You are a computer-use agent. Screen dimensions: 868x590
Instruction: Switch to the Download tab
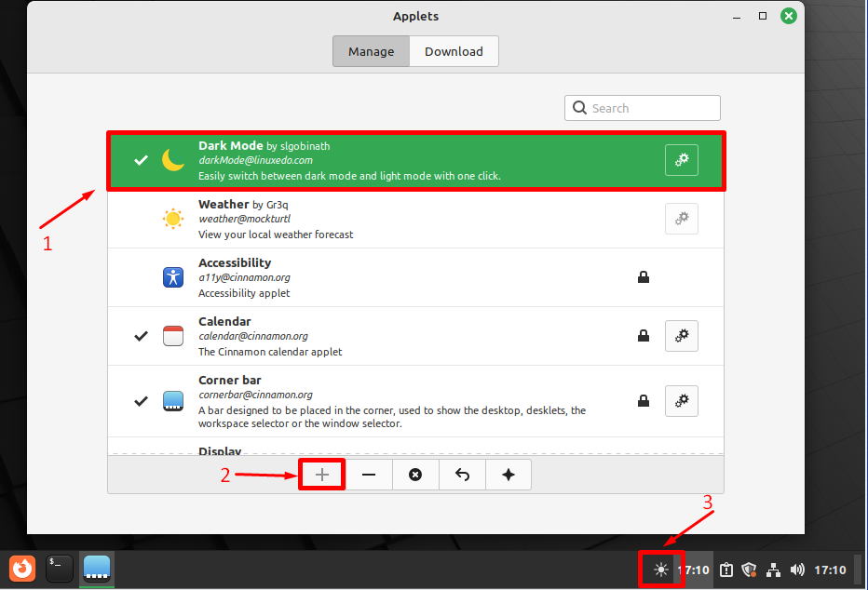point(454,52)
